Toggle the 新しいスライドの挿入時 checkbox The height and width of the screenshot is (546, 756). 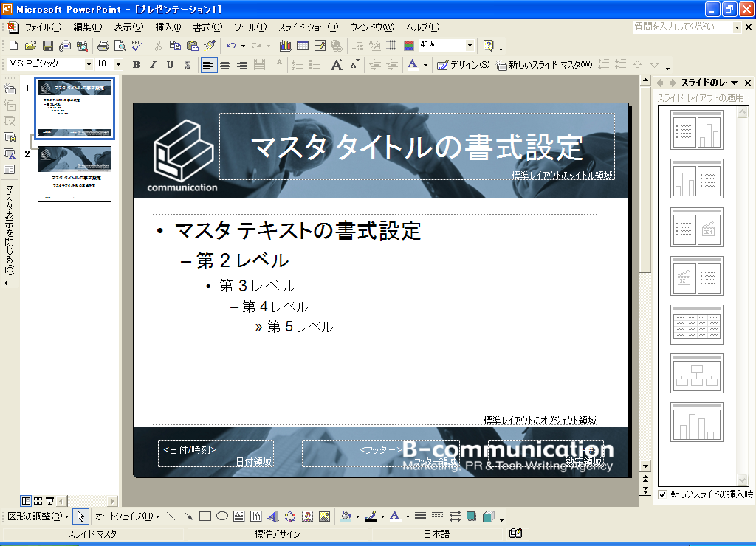662,494
